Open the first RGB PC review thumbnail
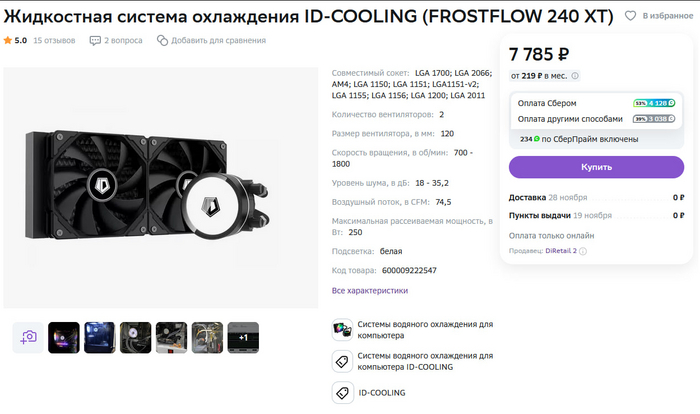 coord(64,338)
